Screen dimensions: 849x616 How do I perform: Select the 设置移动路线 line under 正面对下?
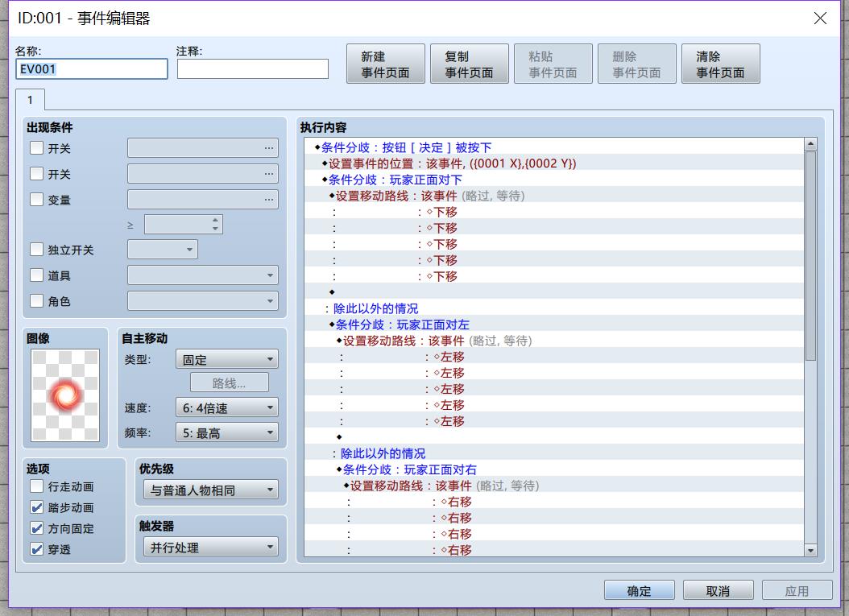coord(554,196)
